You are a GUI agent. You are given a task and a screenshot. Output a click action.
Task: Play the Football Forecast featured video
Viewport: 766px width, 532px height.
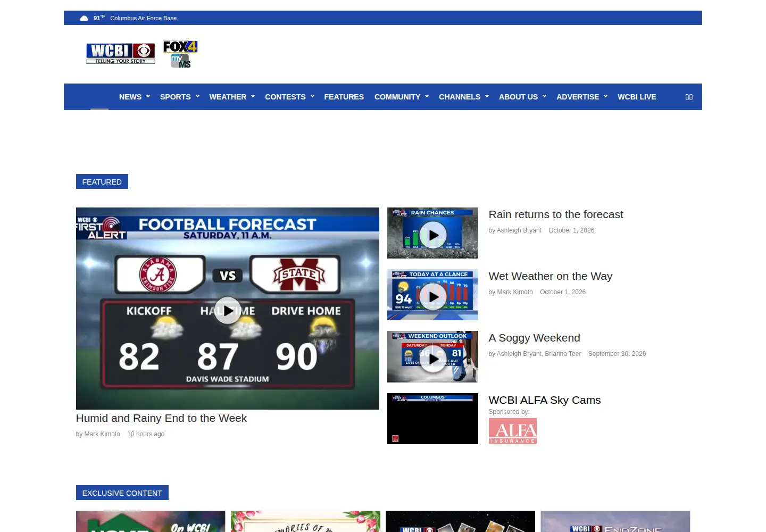(228, 310)
